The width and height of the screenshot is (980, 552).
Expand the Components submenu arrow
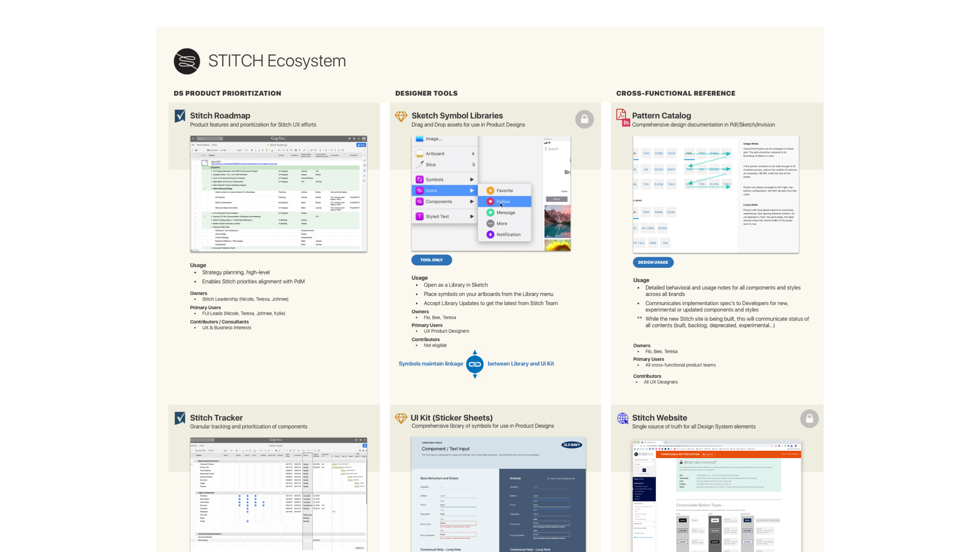(x=472, y=201)
